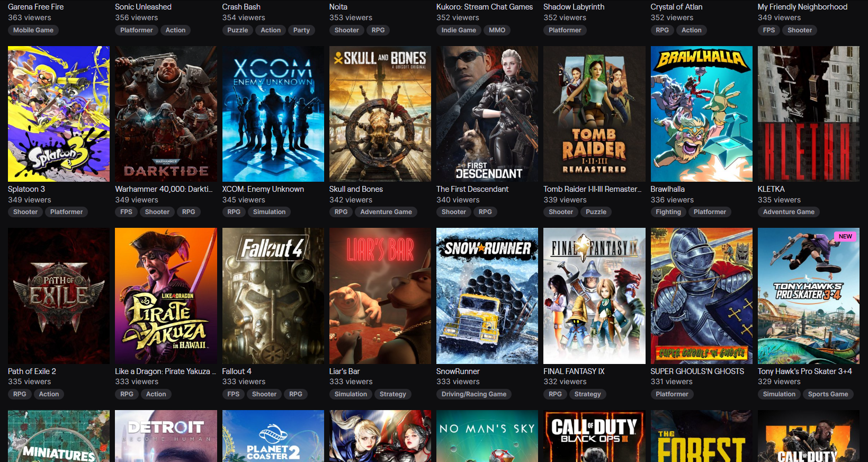
Task: Select the Platformer tag under Shadow Labyrinth
Action: pyautogui.click(x=565, y=30)
